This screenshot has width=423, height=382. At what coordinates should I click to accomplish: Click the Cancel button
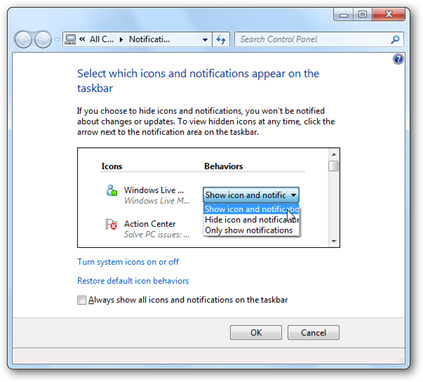(313, 333)
